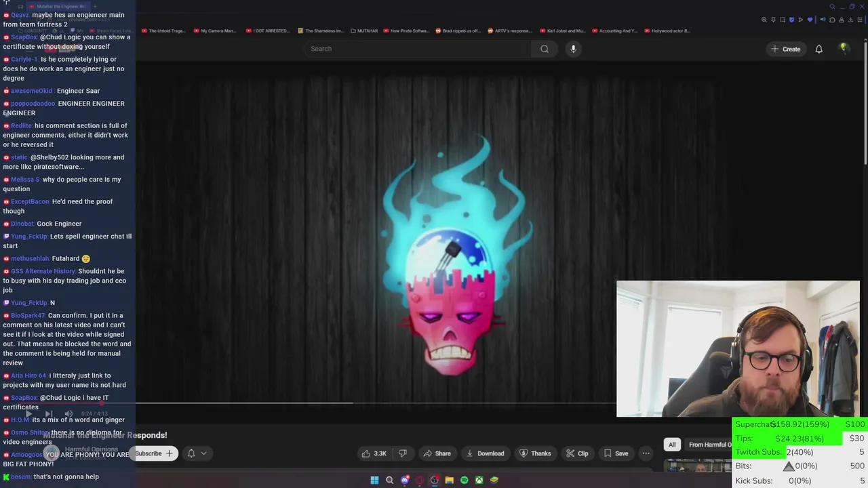Open the browser sidebar menu lines icon
Image resolution: width=868 pixels, height=488 pixels.
point(860,20)
